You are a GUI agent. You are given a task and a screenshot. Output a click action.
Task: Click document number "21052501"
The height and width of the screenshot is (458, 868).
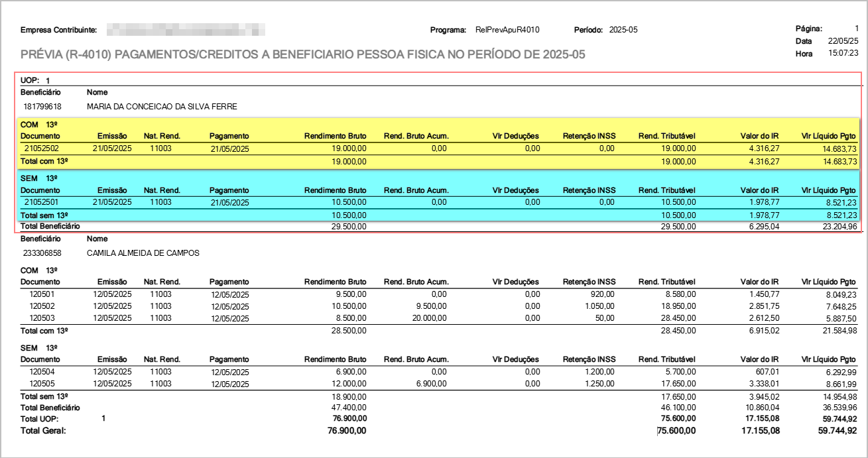coord(42,202)
